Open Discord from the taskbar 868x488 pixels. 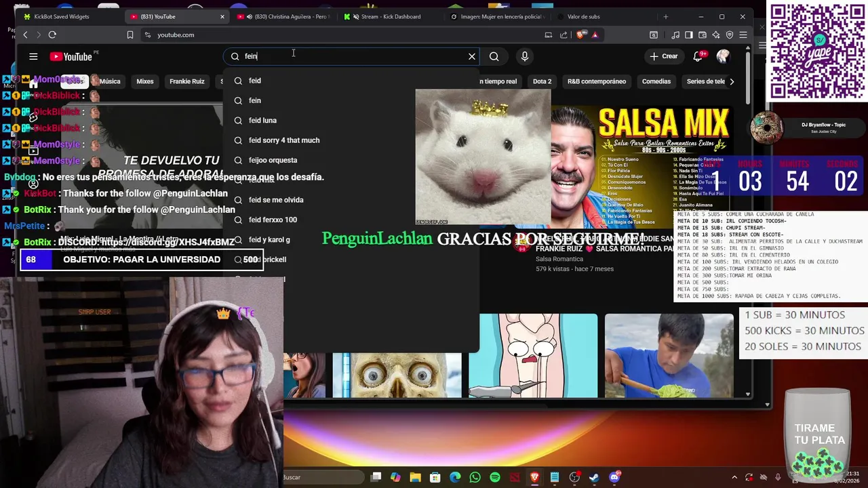pos(614,477)
